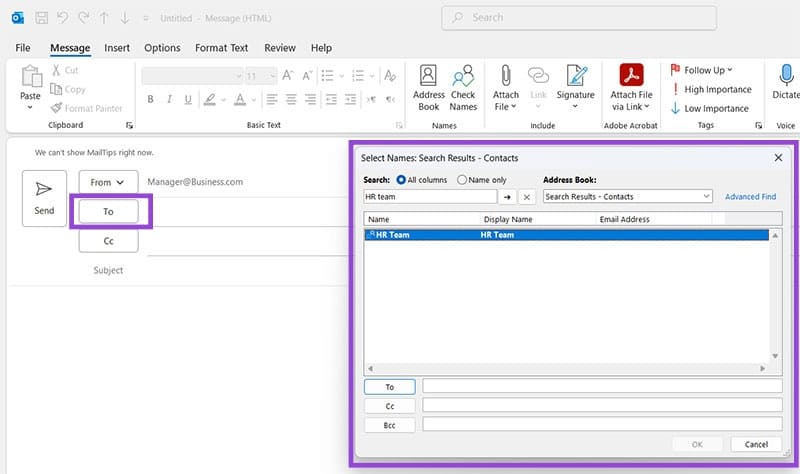Select the Name only radio option
The image size is (800, 474).
[x=462, y=180]
